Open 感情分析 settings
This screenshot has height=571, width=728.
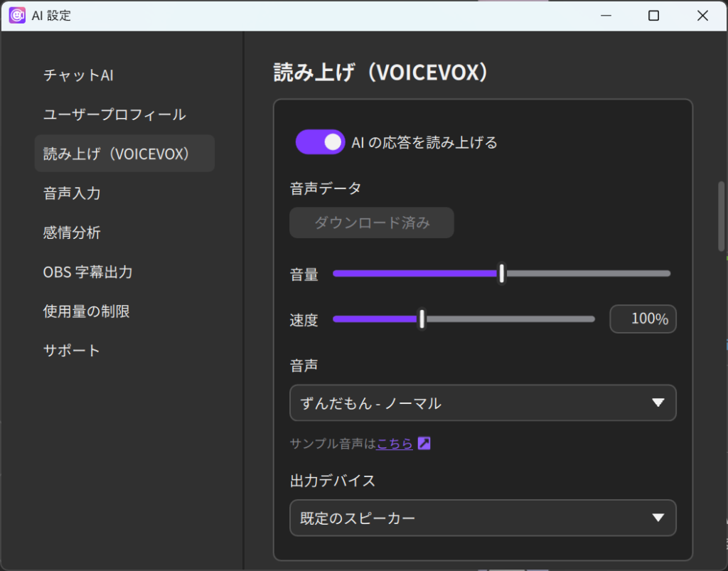(x=72, y=233)
